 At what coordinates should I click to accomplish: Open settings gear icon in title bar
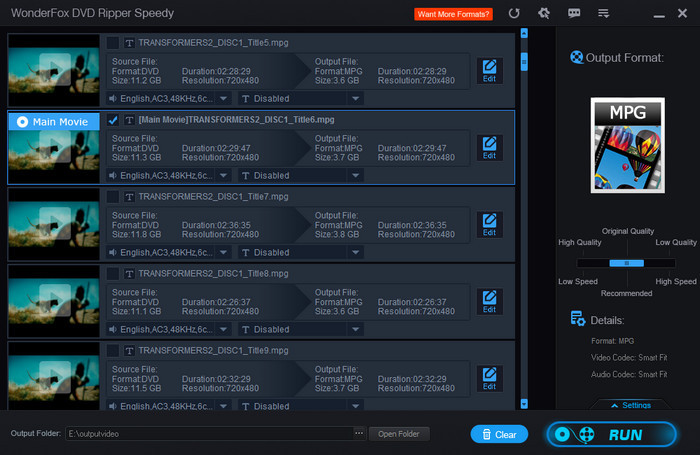pyautogui.click(x=544, y=13)
